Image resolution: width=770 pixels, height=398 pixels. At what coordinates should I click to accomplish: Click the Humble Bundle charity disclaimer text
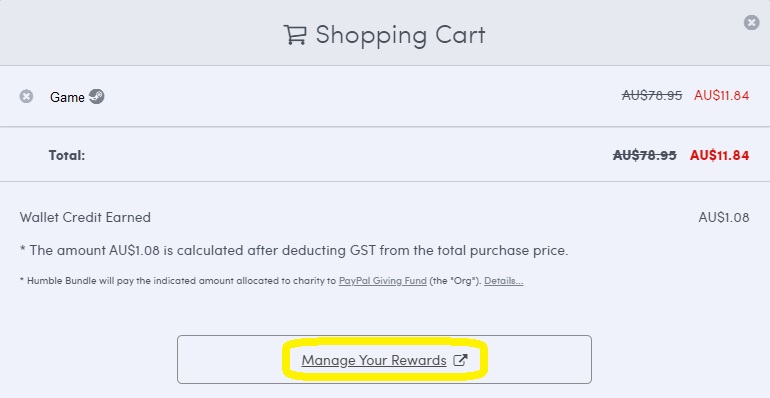272,282
